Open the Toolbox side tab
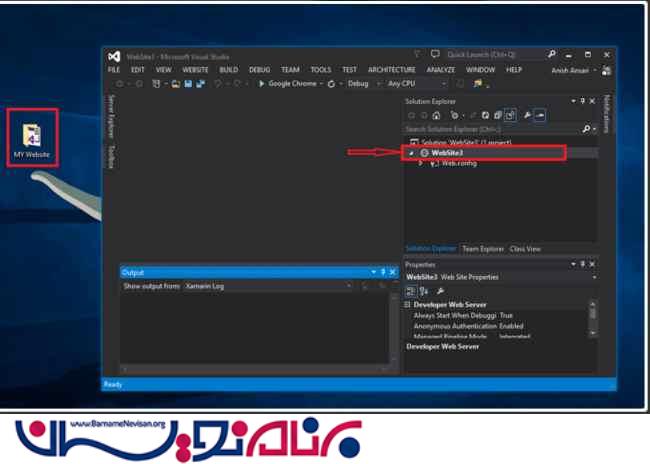This screenshot has width=650, height=464. point(111,157)
